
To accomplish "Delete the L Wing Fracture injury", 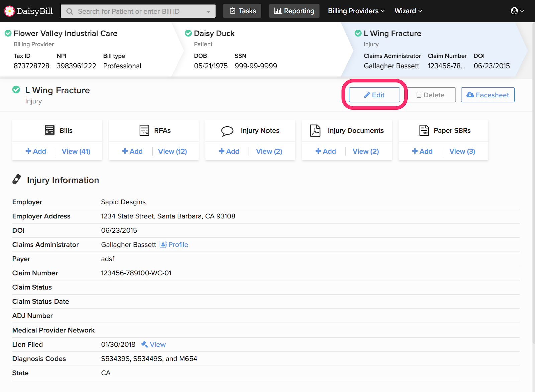I will click(430, 95).
